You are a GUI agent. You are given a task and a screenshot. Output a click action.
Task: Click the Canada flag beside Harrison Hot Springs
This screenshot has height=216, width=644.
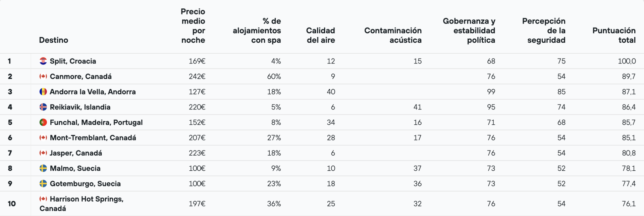pos(43,199)
